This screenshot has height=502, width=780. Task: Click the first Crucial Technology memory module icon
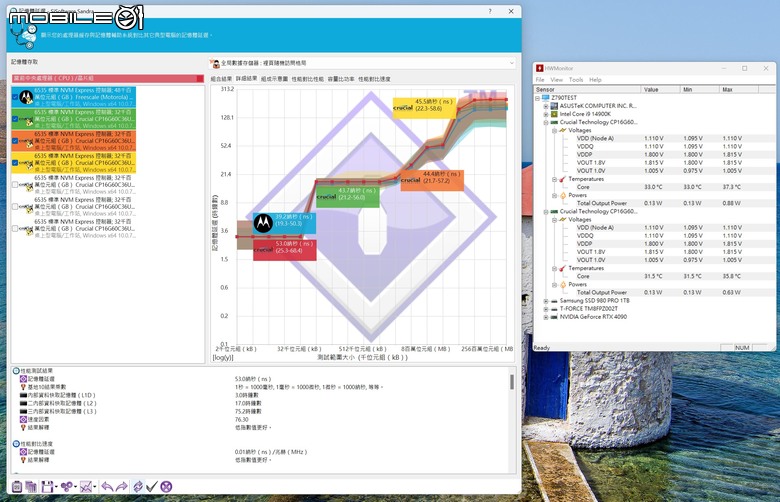click(x=554, y=122)
